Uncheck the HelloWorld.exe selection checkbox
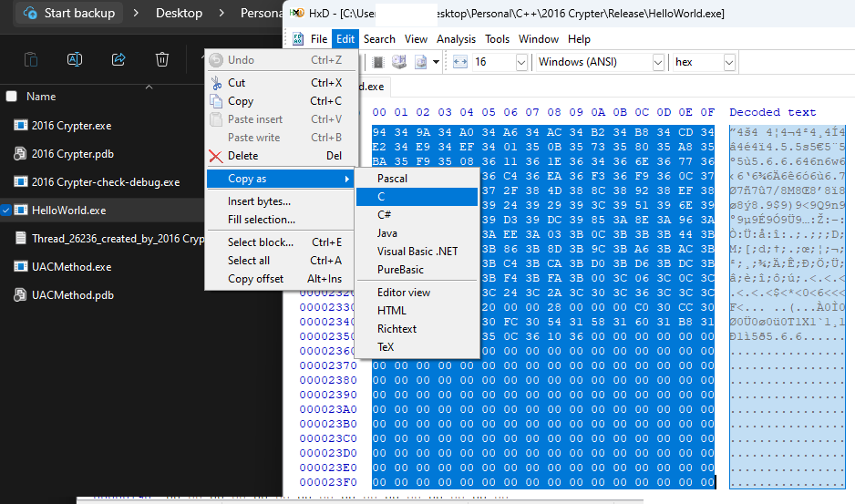Screen dimensions: 855x504 (x=6, y=210)
